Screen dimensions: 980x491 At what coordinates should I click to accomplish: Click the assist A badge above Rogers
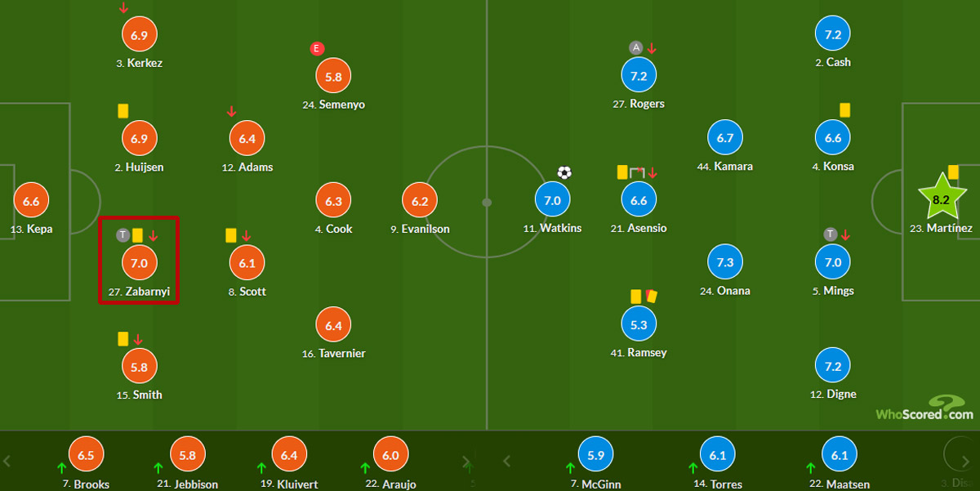[636, 48]
